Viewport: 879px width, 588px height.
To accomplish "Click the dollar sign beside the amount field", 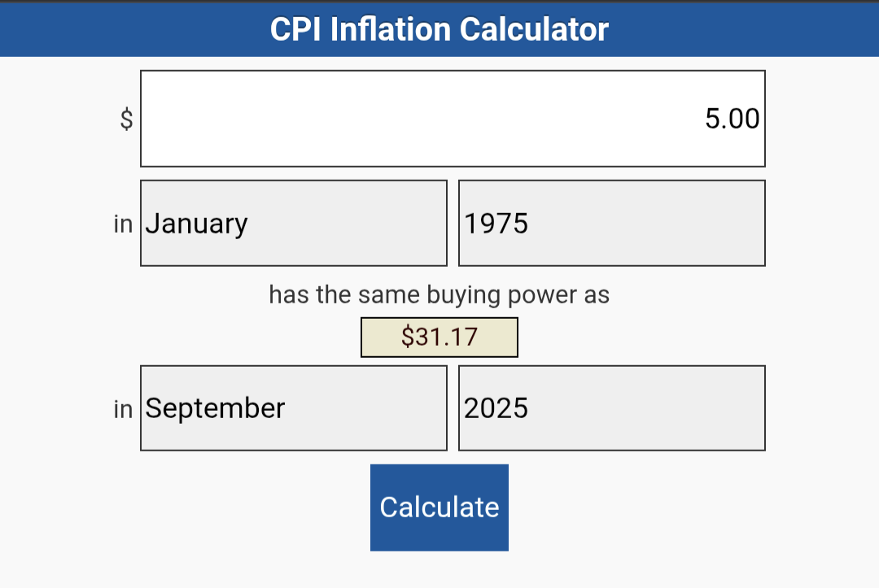I will [x=126, y=120].
